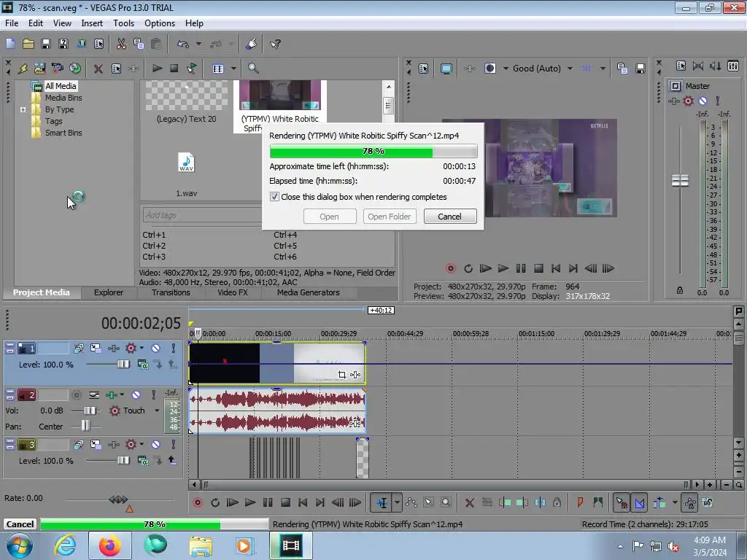747x560 pixels.
Task: Click the Master FX gear icon
Action: (689, 101)
